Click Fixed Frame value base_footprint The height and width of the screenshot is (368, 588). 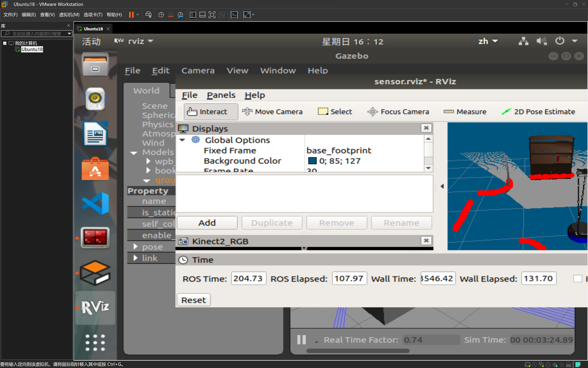339,150
